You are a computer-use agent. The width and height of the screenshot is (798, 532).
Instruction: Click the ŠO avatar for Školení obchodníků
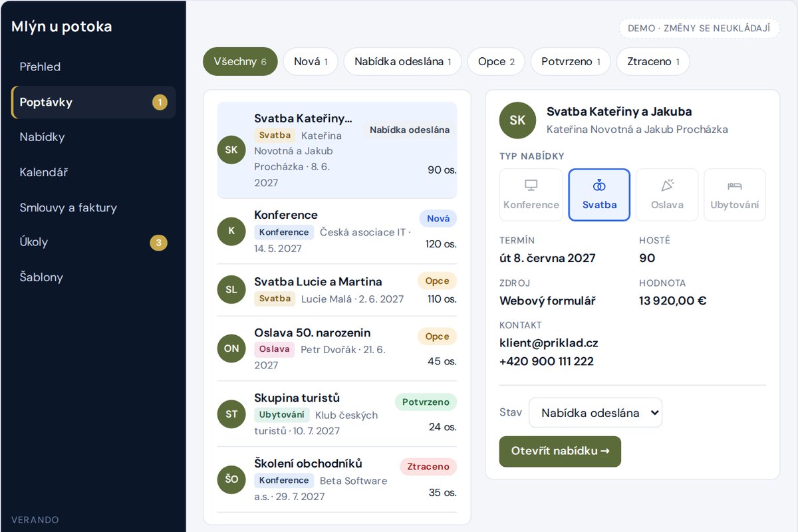point(231,479)
